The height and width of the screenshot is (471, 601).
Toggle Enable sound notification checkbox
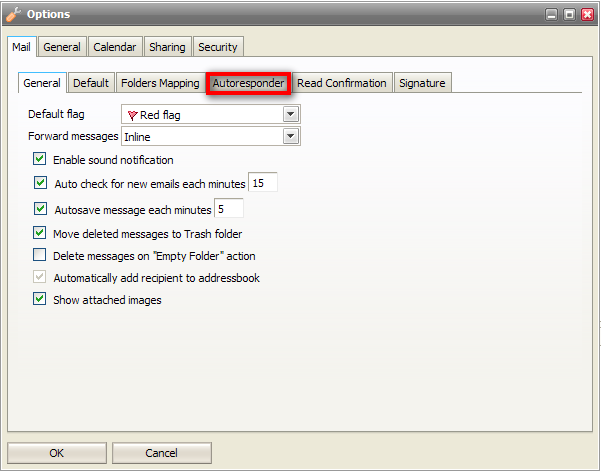40,160
